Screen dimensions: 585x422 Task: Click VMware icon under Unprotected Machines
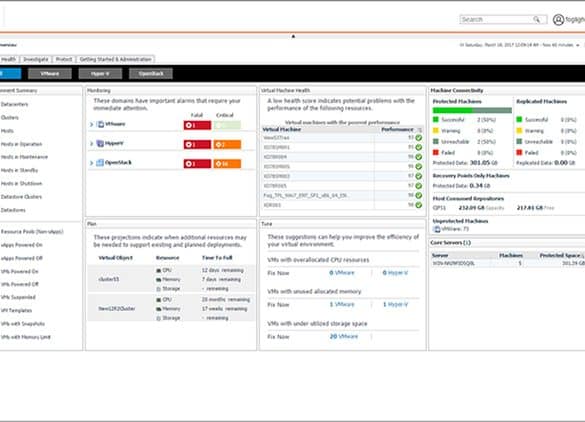[437, 229]
